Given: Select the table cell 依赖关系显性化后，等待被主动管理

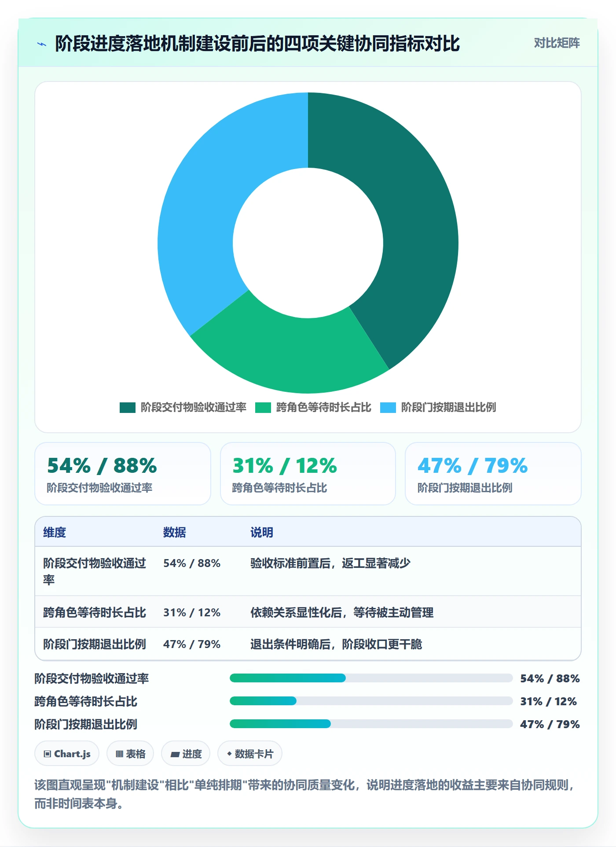Looking at the screenshot, I should click(342, 612).
